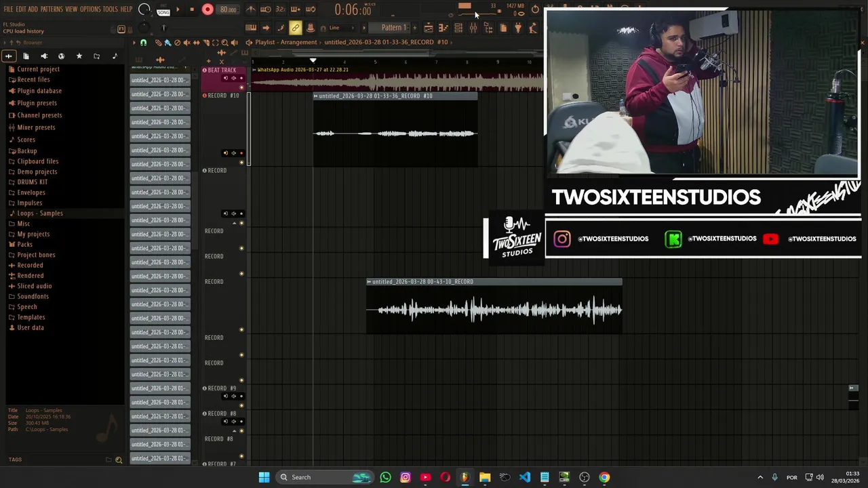This screenshot has height=488, width=868.
Task: Select the playlist Paint brush tool
Action: click(x=167, y=43)
